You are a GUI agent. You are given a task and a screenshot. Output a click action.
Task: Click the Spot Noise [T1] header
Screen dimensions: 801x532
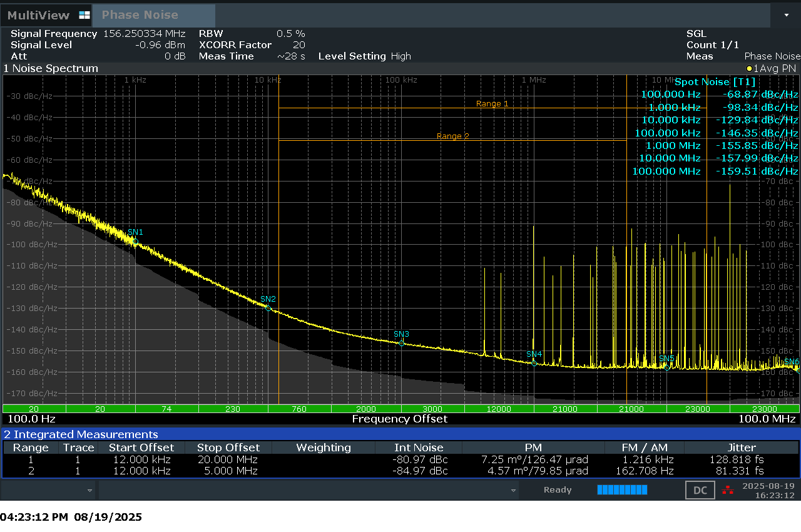(x=715, y=81)
